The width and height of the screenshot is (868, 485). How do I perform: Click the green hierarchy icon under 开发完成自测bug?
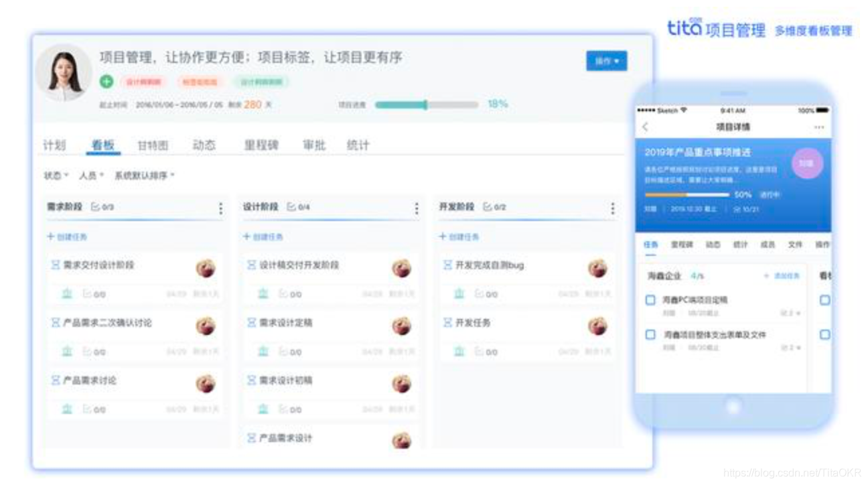point(459,293)
